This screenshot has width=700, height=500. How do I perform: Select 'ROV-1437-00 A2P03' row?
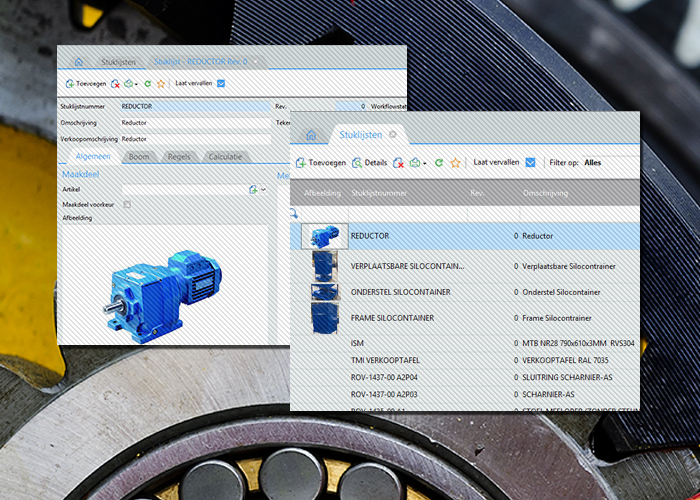[x=465, y=395]
